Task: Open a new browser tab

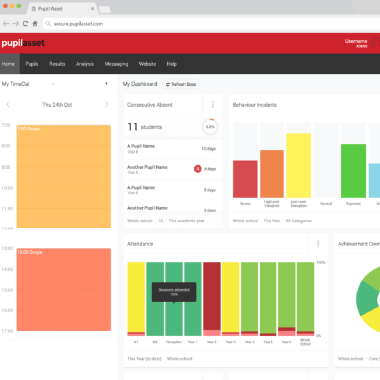Action: 104,9
